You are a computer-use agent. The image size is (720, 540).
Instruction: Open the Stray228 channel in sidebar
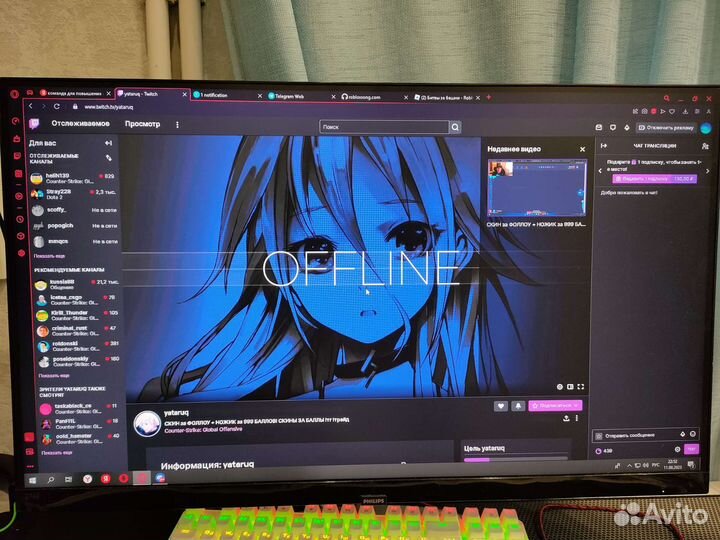click(73, 194)
